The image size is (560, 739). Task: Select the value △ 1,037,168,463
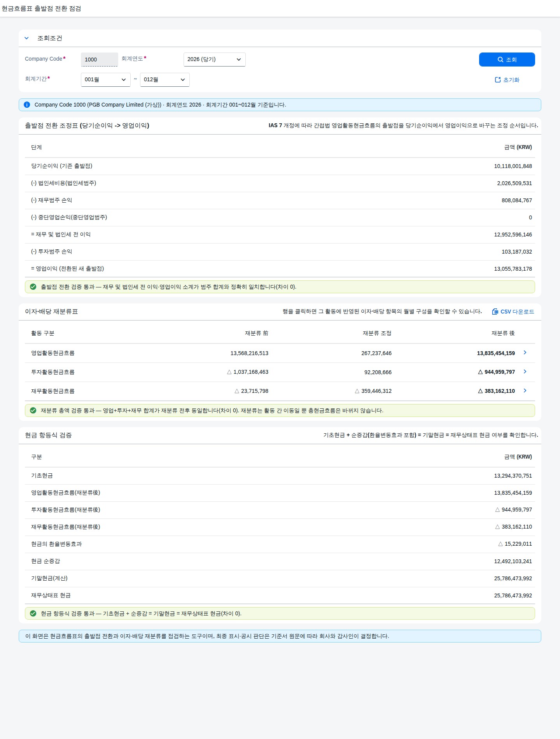248,372
